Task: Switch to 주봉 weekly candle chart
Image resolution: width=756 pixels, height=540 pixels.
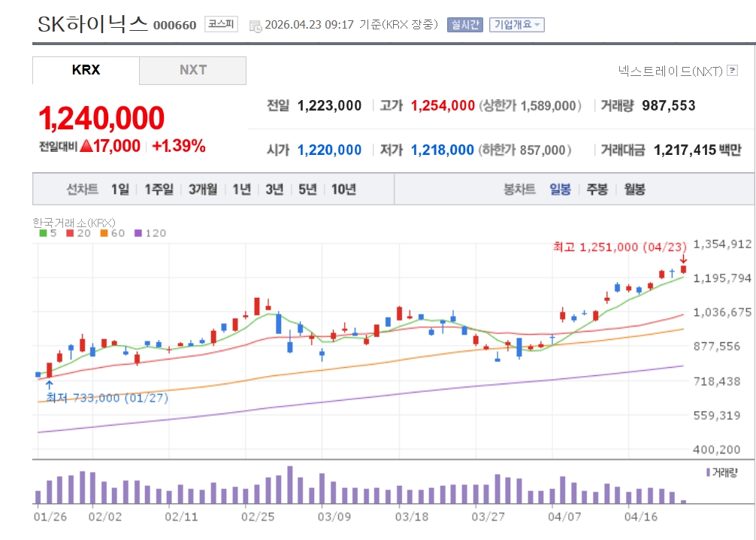Action: [x=597, y=189]
